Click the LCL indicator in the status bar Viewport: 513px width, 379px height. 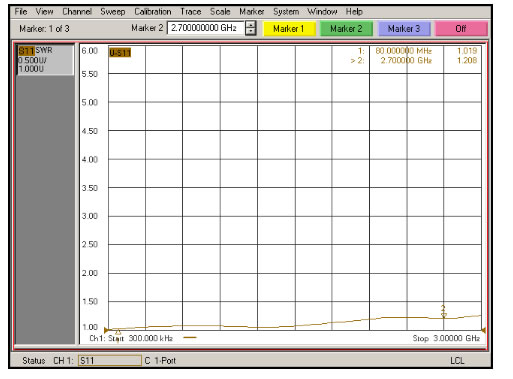click(457, 361)
